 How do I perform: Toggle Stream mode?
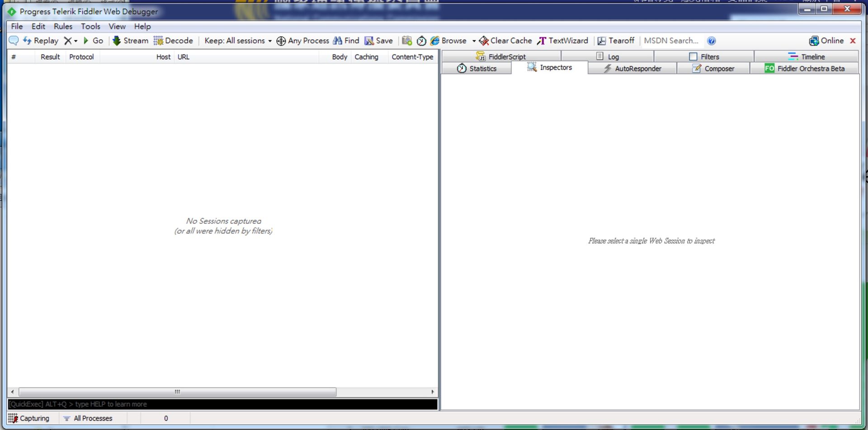[x=130, y=41]
